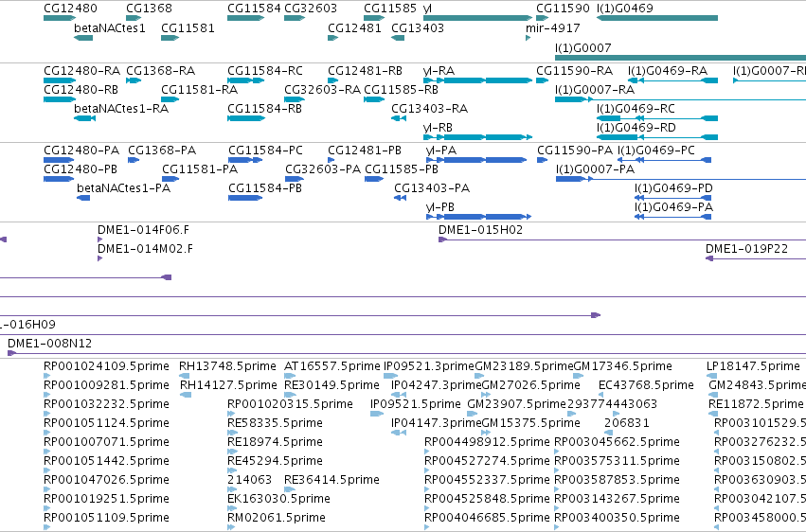Select the CG13403 gene label
Image resolution: width=806 pixels, height=532 pixels.
(418, 27)
